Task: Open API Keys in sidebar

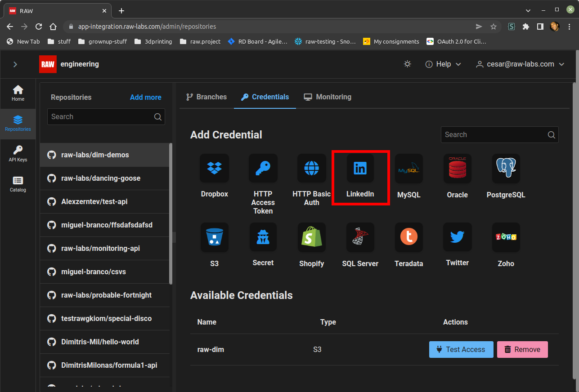Action: [18, 154]
